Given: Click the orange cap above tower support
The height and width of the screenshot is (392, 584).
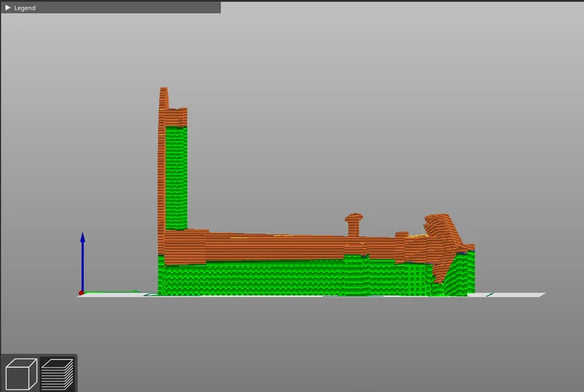Looking at the screenshot, I should click(176, 118).
